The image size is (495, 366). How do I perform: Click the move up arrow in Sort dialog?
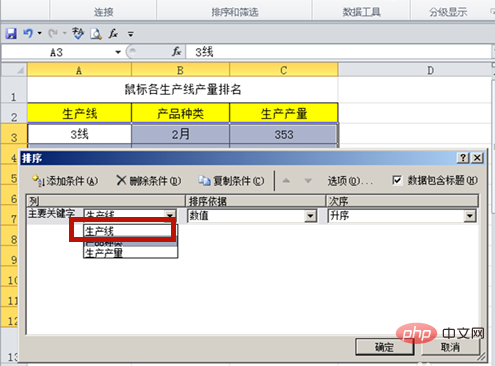[x=286, y=181]
